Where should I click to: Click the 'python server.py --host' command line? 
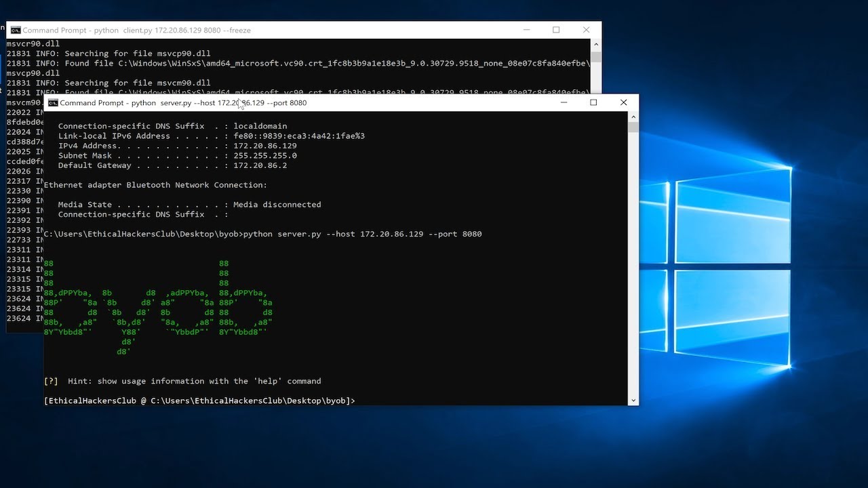262,234
